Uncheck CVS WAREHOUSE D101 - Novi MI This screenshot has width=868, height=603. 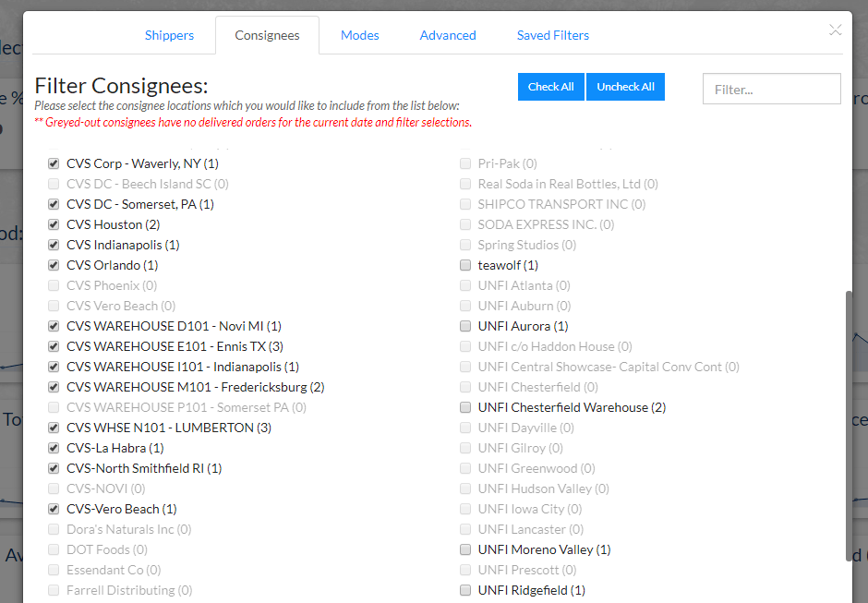pyautogui.click(x=54, y=326)
